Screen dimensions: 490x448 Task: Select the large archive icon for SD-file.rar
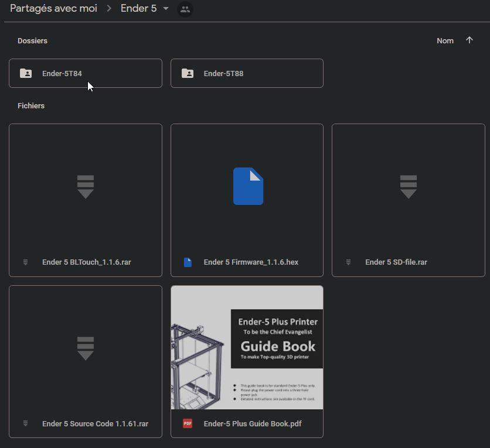coord(409,187)
